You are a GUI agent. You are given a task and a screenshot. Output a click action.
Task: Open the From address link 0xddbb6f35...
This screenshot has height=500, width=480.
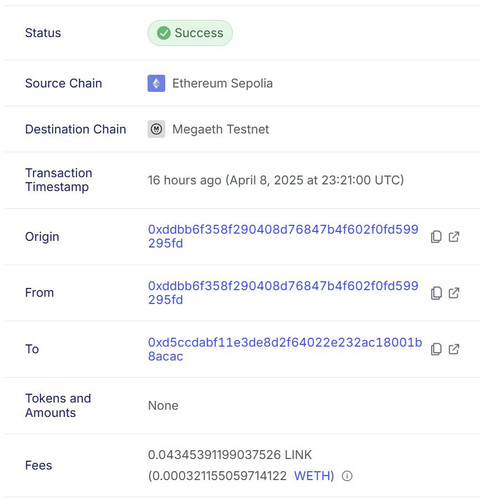point(283,293)
